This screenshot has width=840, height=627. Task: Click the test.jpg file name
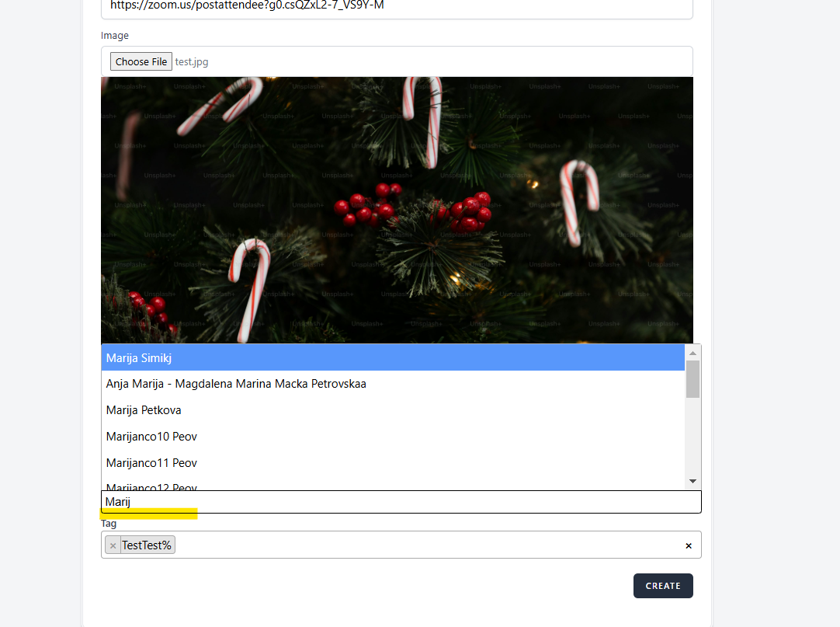192,61
